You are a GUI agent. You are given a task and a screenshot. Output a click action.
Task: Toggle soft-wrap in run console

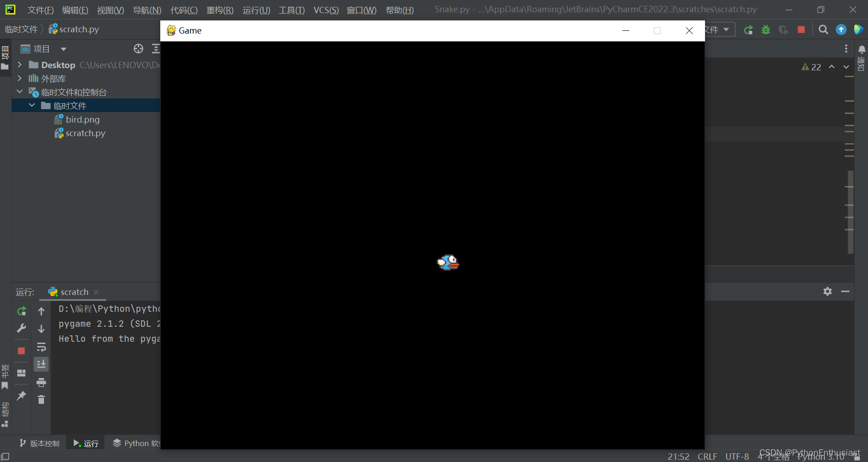(x=41, y=347)
